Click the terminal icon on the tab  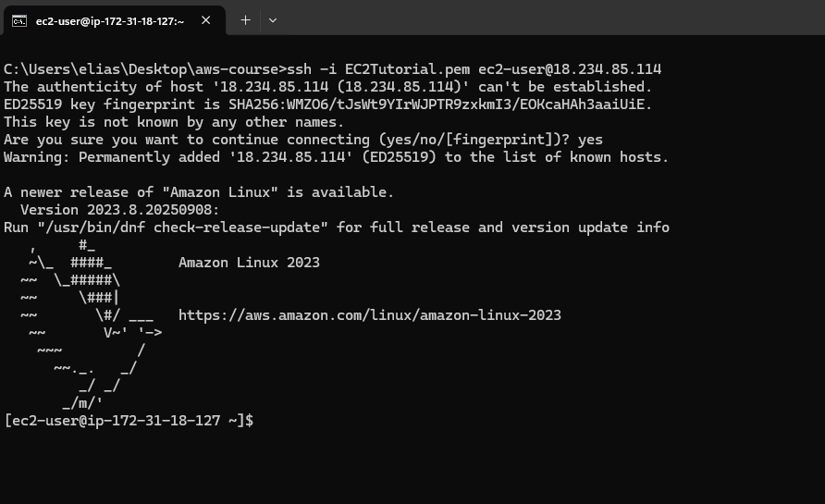click(x=18, y=20)
